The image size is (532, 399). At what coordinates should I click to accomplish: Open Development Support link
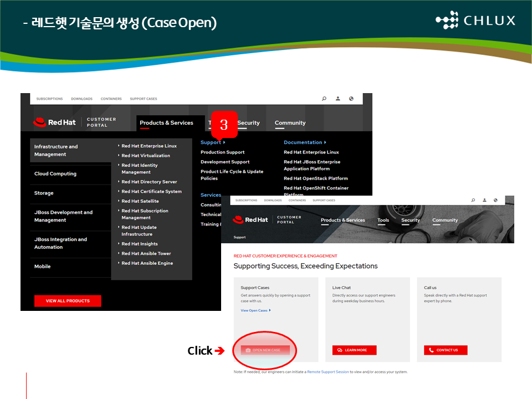click(x=225, y=162)
